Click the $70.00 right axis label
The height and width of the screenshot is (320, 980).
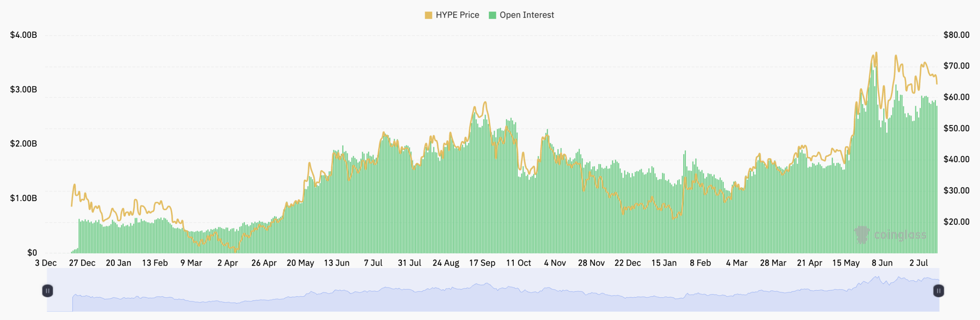[x=956, y=66]
